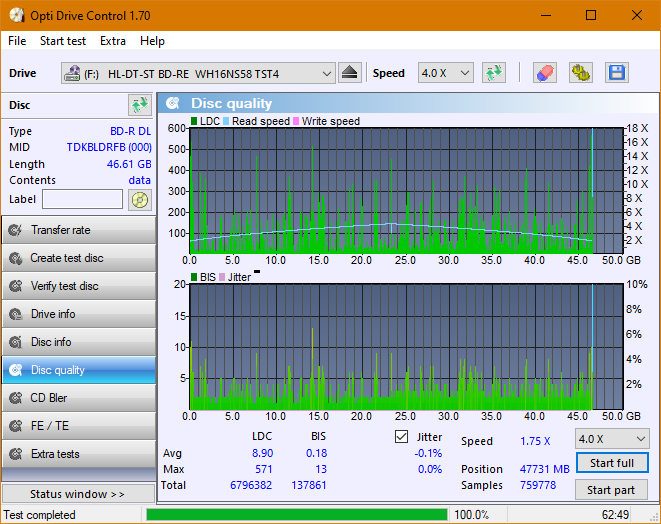The image size is (661, 524).
Task: Open the toolbar Speed dropdown
Action: [445, 73]
